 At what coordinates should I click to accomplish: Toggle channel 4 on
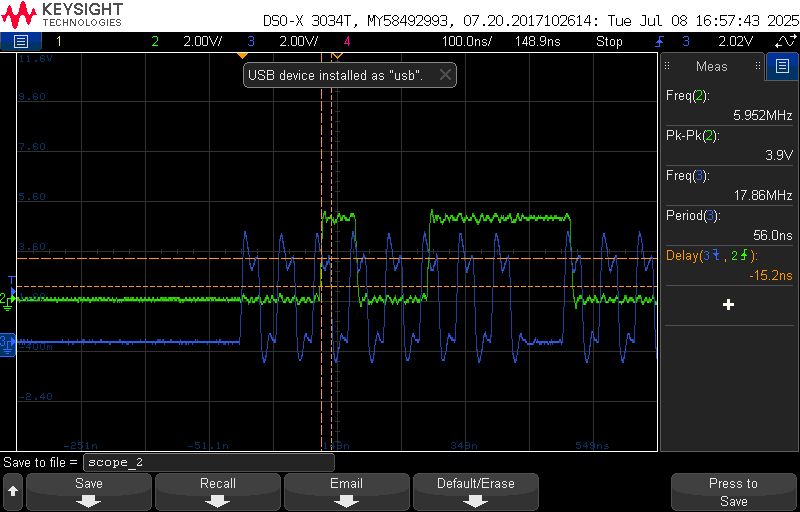tap(347, 41)
